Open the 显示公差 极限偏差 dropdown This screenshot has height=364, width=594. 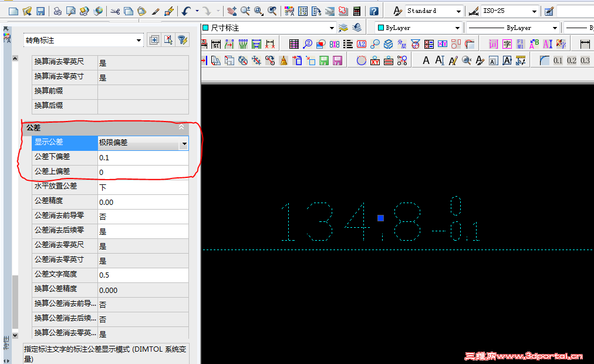tap(184, 144)
